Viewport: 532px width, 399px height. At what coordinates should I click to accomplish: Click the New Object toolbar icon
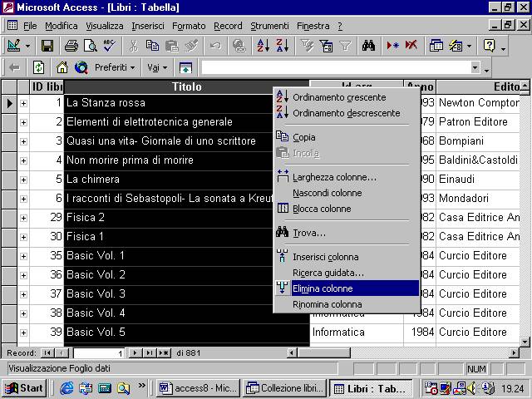coord(456,46)
